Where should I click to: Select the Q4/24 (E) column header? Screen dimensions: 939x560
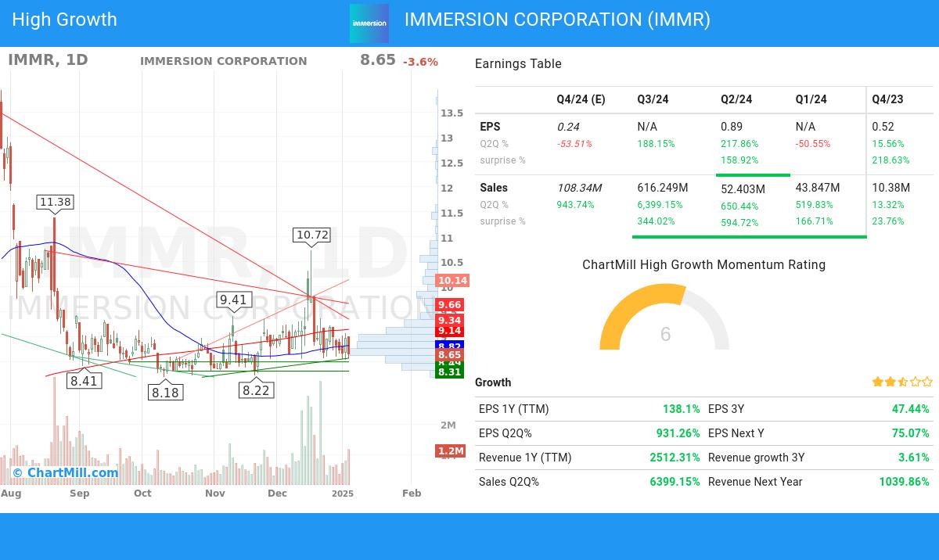tap(581, 99)
